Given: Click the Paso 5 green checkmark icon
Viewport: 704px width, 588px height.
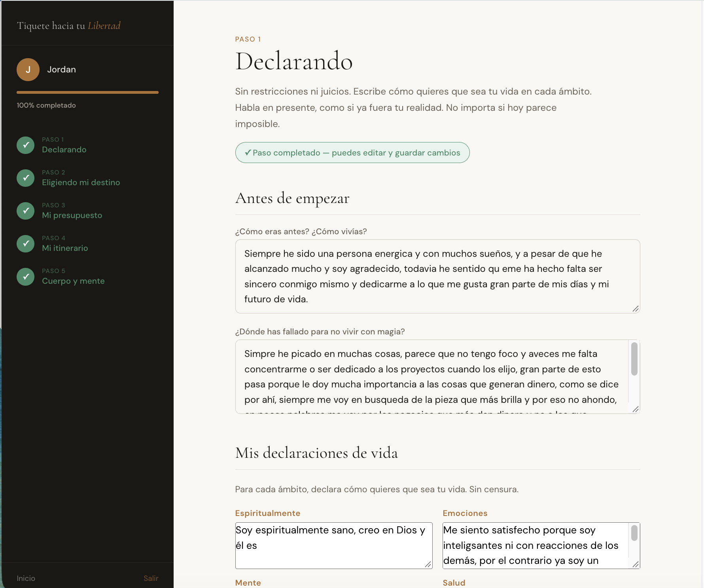Looking at the screenshot, I should [x=26, y=277].
